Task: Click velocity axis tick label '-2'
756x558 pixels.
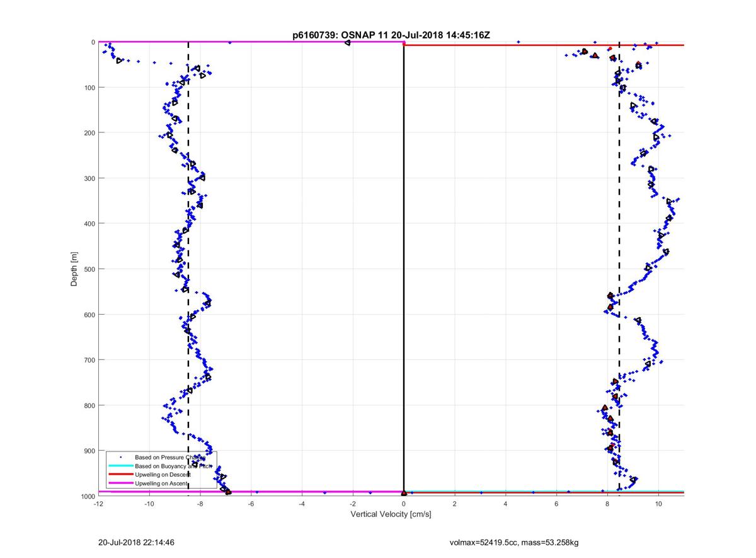Action: pyautogui.click(x=353, y=504)
